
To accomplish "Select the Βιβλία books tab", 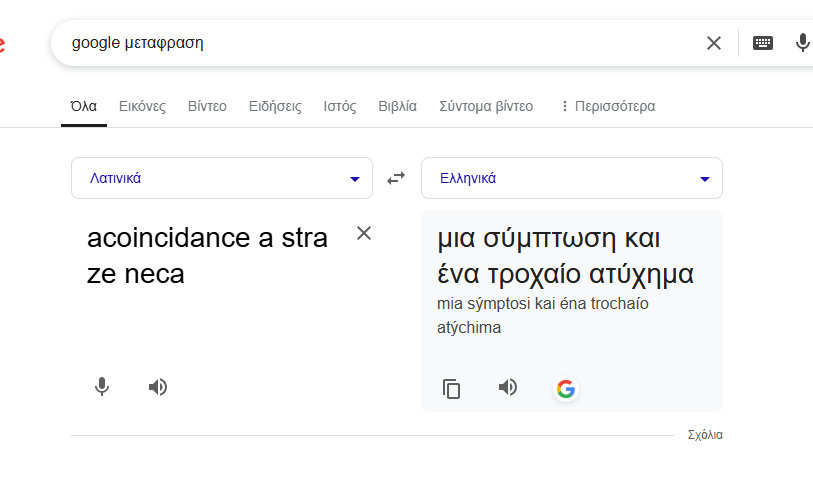I will (398, 106).
